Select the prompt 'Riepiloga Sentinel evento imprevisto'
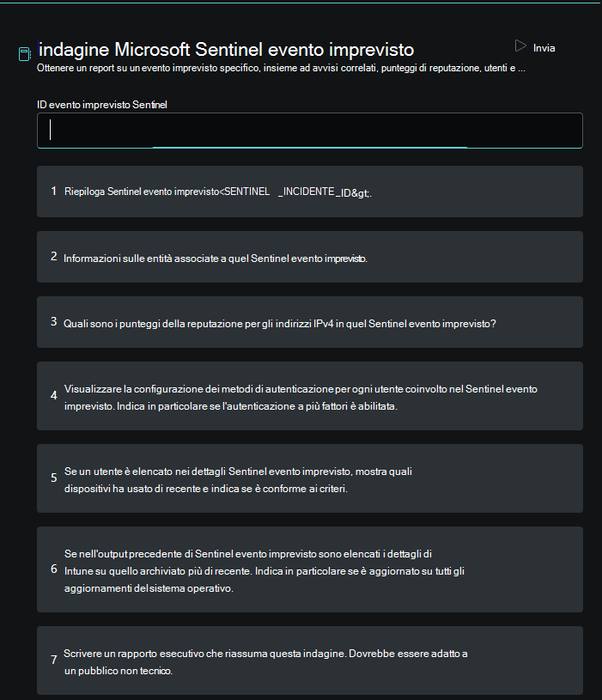The width and height of the screenshot is (602, 700). tap(310, 192)
